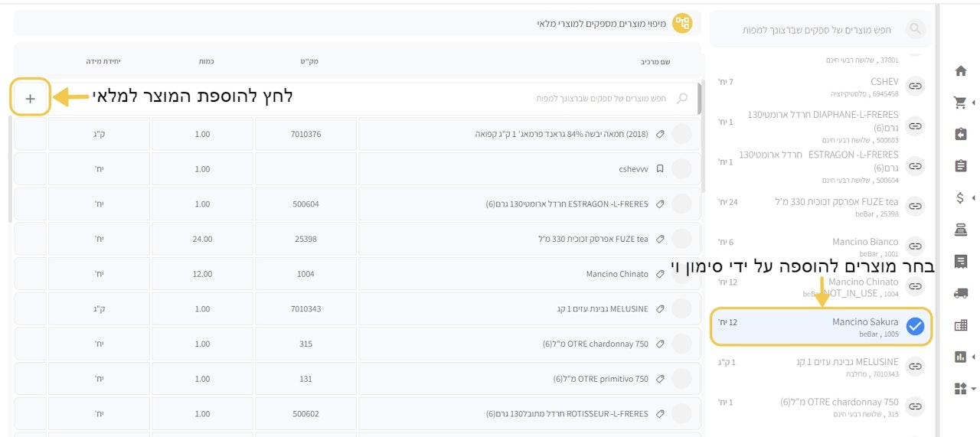Viewport: 980px width, 437px height.
Task: Mark Mancino Bianco product for adding
Action: [x=915, y=246]
